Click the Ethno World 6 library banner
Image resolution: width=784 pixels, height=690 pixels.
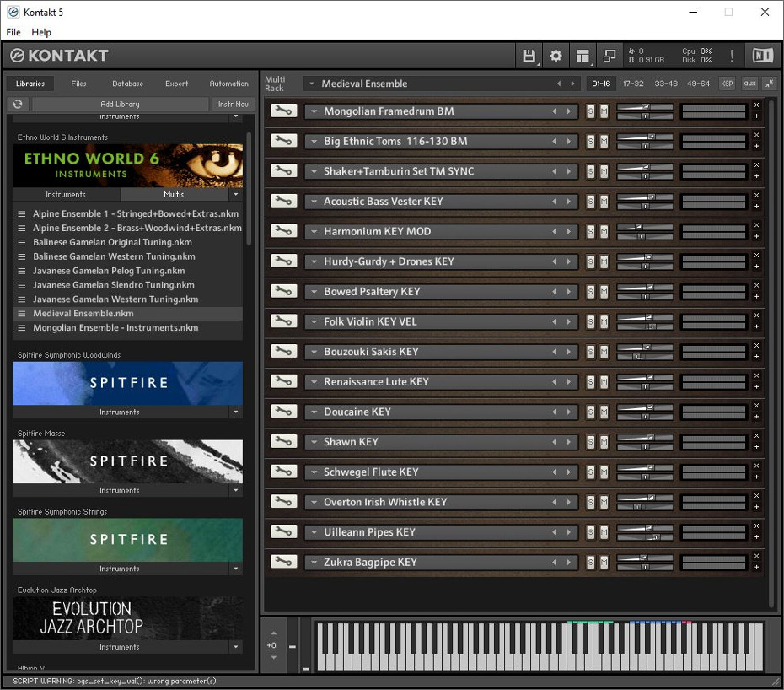127,165
